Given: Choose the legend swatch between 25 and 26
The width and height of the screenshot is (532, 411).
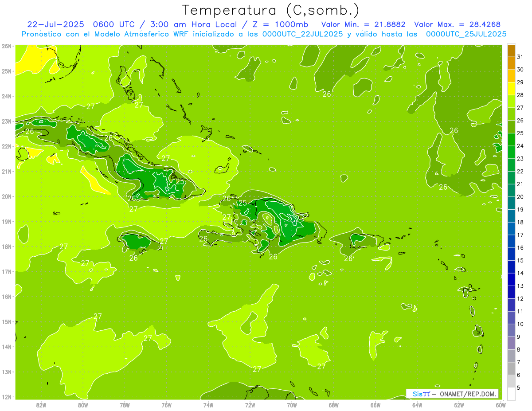Looking at the screenshot, I should pos(511,127).
